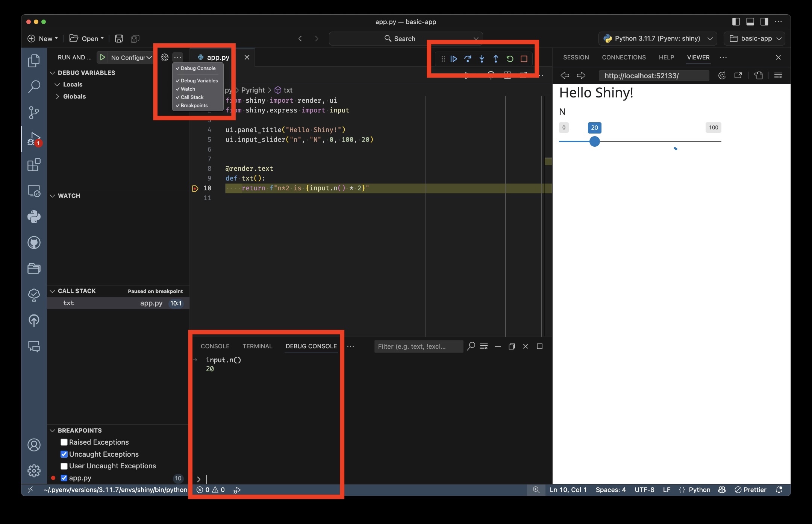The width and height of the screenshot is (812, 524).
Task: Open the basic-app project dropdown
Action: pyautogui.click(x=754, y=38)
